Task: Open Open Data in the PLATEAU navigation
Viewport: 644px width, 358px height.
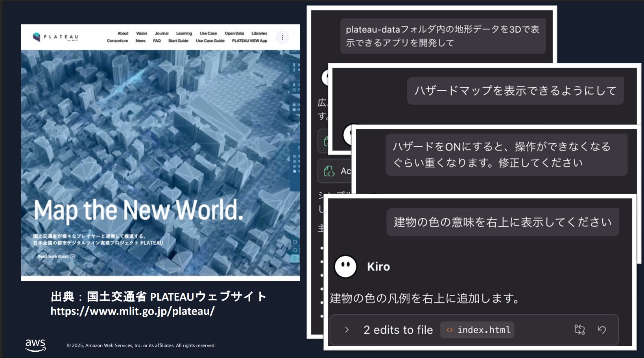Action: click(234, 33)
